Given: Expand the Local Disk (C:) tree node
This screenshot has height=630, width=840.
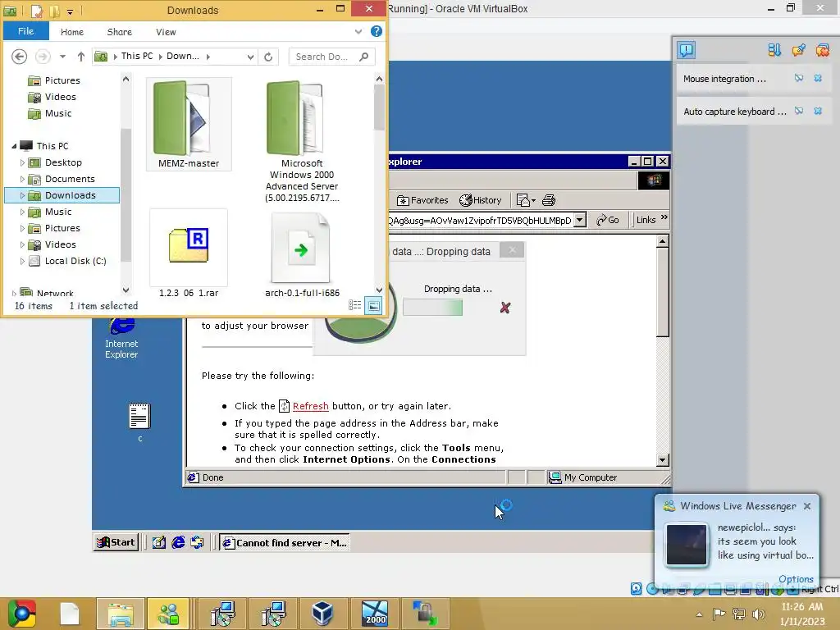Looking at the screenshot, I should tap(22, 261).
